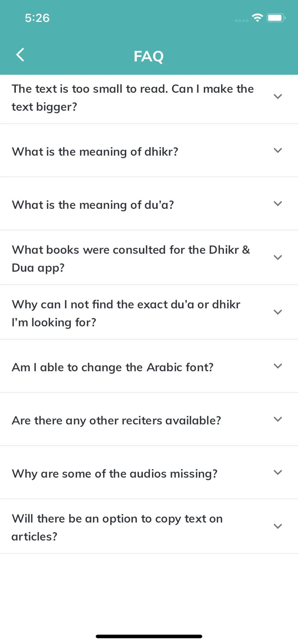
Task: Expand chevron for text bigger question
Action: (x=277, y=96)
